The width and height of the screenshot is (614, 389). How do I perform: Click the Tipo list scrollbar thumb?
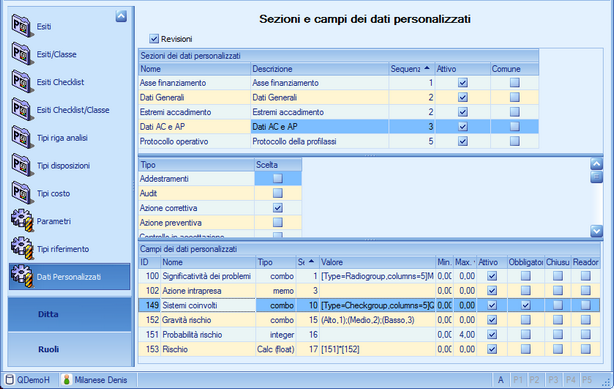[x=596, y=177]
